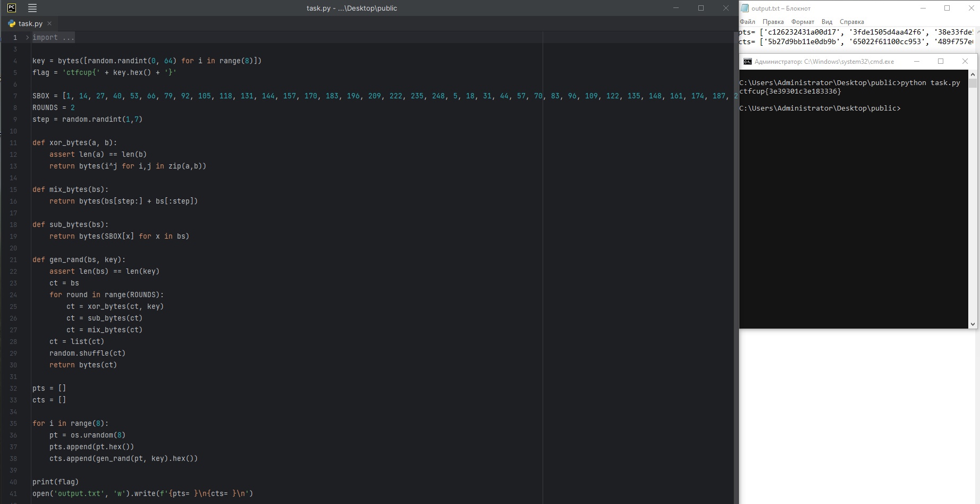This screenshot has height=504, width=980.
Task: Click the 'pt = os.urandom(8)' line
Action: (x=87, y=435)
